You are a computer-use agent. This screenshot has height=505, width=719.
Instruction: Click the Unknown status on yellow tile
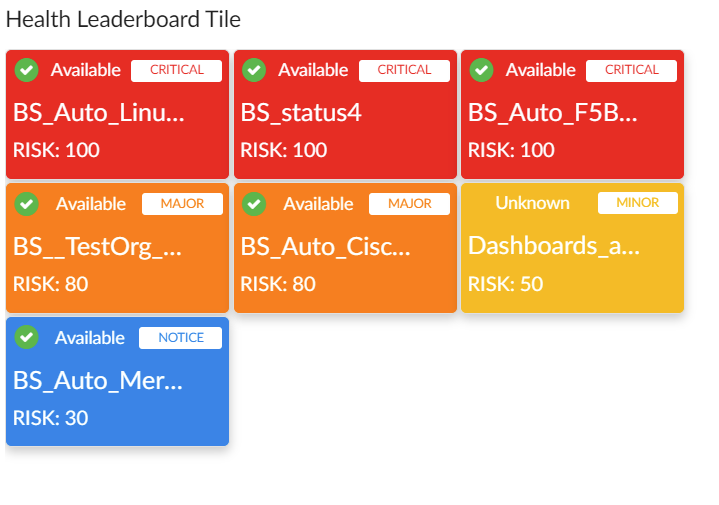pos(532,203)
